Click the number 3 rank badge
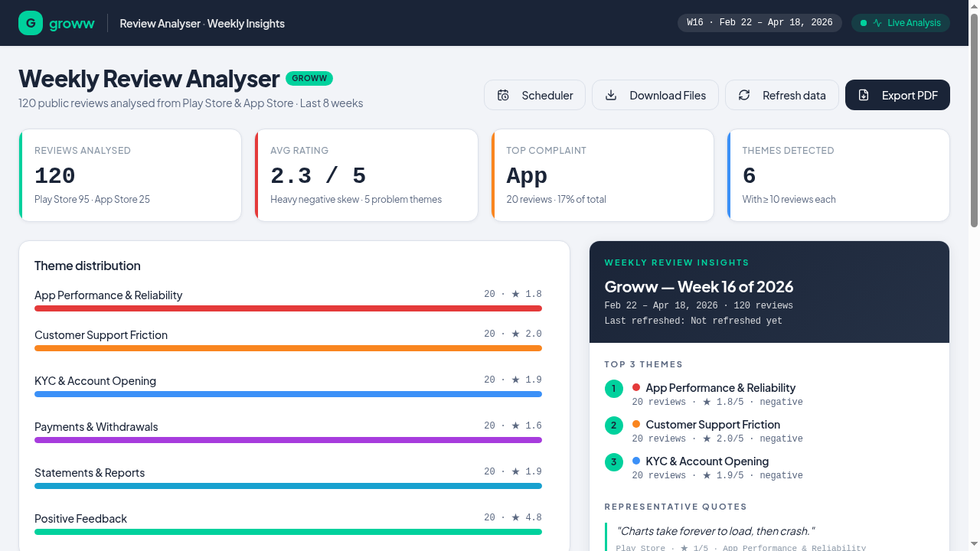Screen dimensions: 980x551 (614, 462)
